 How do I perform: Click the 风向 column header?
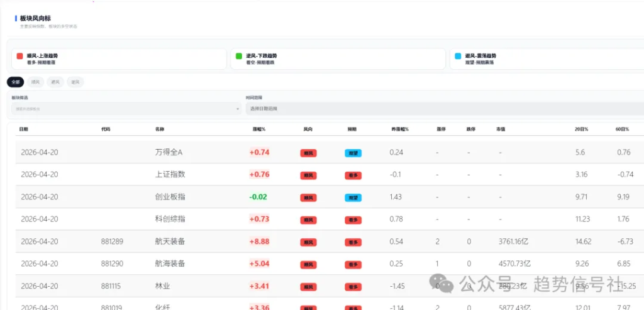308,130
